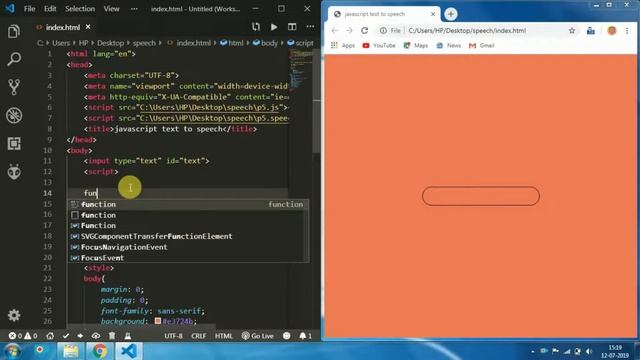Reload the page in Chrome
The width and height of the screenshot is (640, 360).
[x=364, y=31]
